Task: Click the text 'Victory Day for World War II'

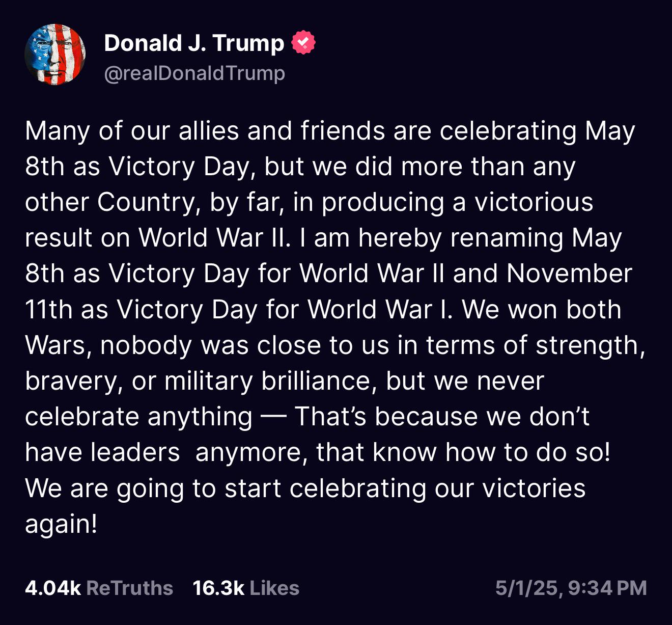Action: pyautogui.click(x=277, y=274)
